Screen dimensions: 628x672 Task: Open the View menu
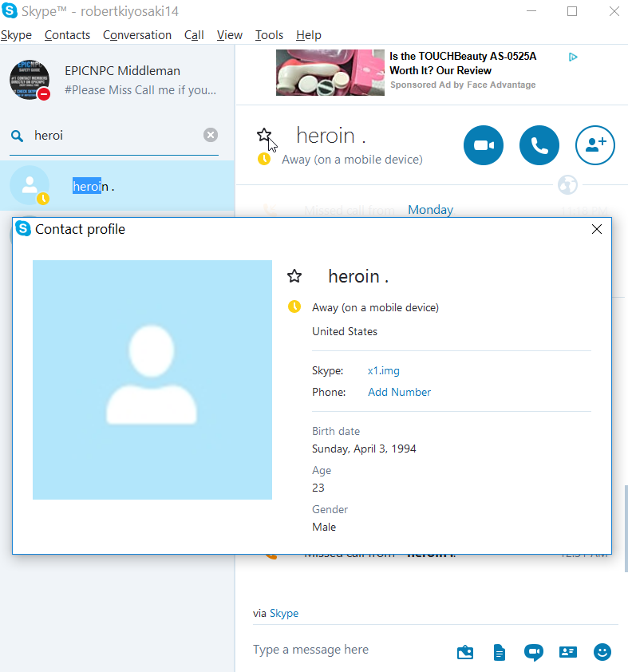tap(230, 34)
